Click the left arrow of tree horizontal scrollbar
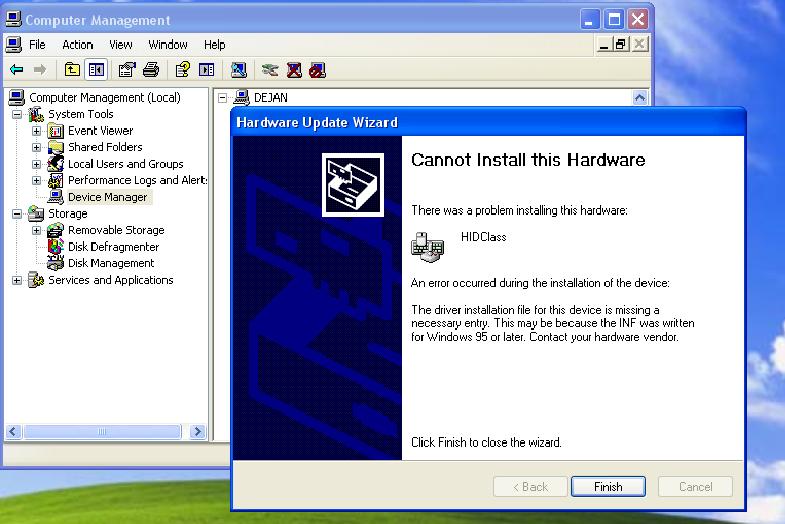 pyautogui.click(x=14, y=431)
